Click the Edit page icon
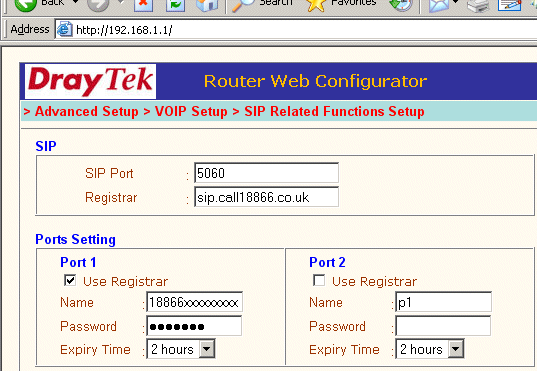 (510, 5)
